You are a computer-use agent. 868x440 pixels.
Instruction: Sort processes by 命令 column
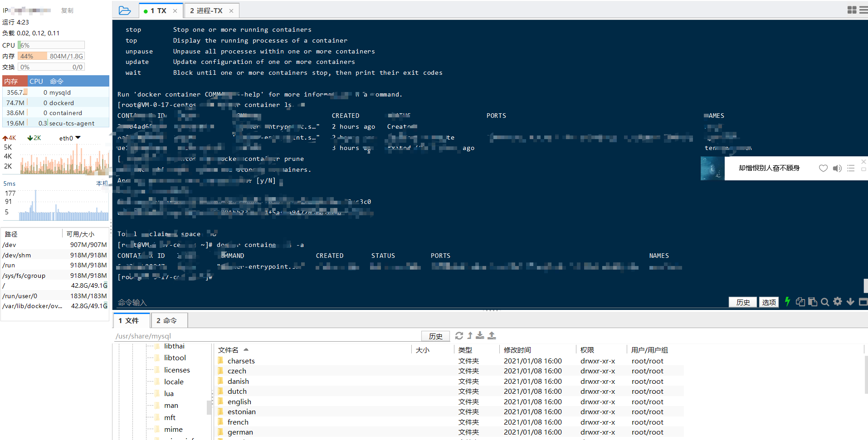coord(57,81)
